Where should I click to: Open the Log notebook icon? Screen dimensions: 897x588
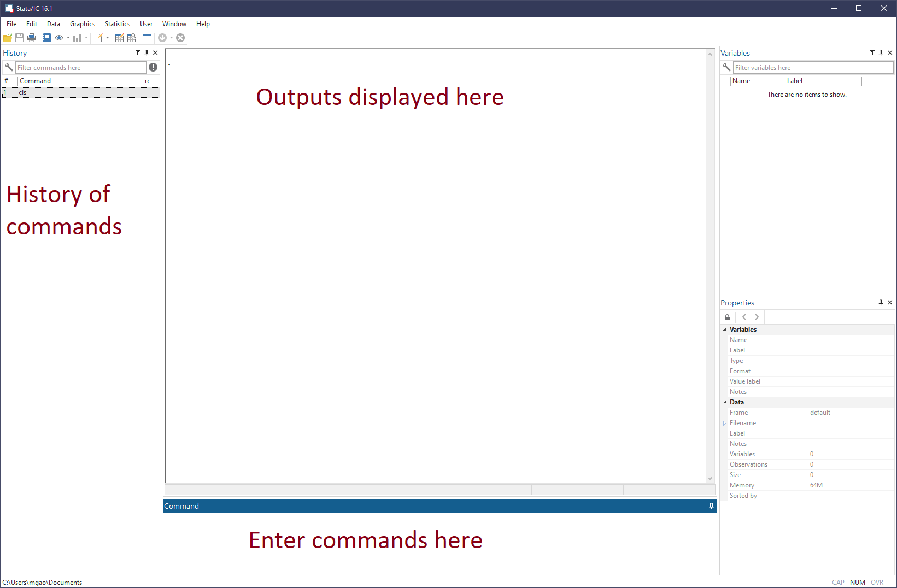coord(46,38)
